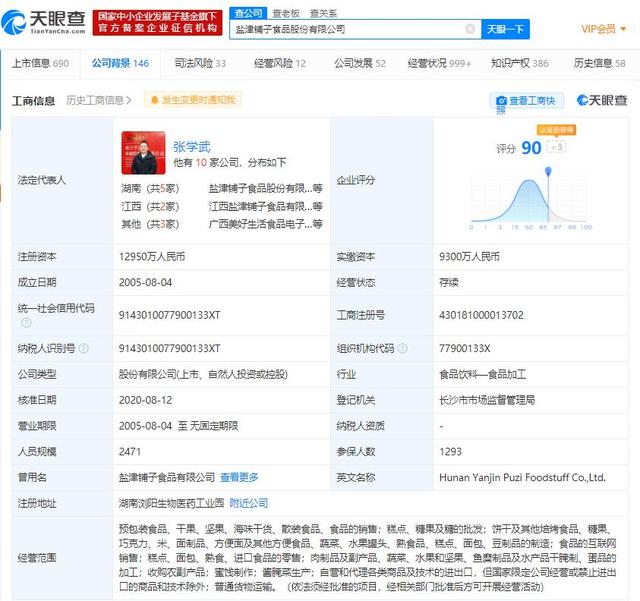Open 盐津铺子食品股份有限...等 link

click(x=265, y=188)
